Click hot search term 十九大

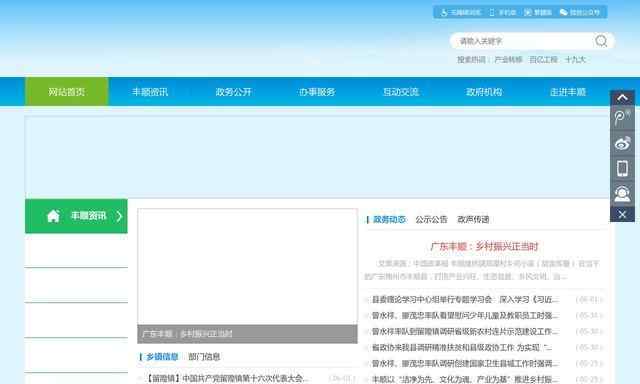pyautogui.click(x=575, y=60)
